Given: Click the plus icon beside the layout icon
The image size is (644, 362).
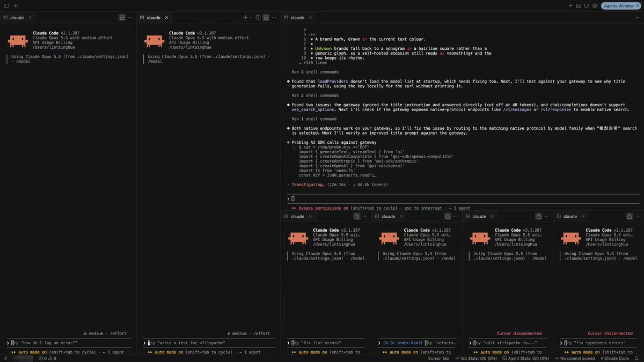Looking at the screenshot, I should tap(570, 5).
